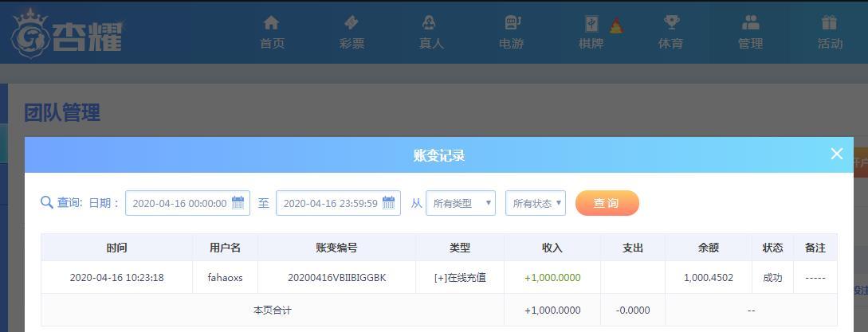
Task: Click the 账变编号 column header
Action: coord(336,248)
